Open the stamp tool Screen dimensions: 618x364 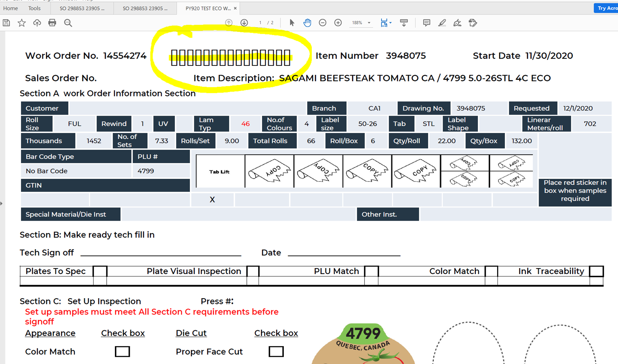[473, 23]
